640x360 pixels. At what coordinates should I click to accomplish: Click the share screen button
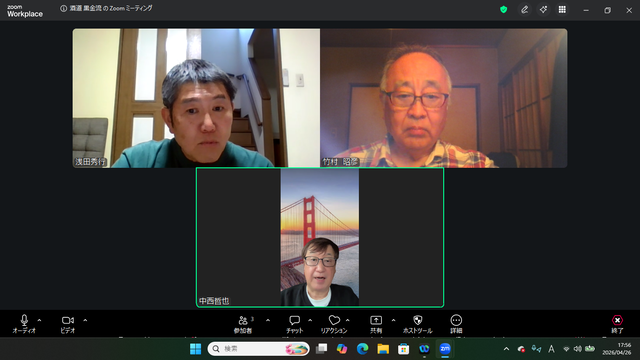coord(376,324)
